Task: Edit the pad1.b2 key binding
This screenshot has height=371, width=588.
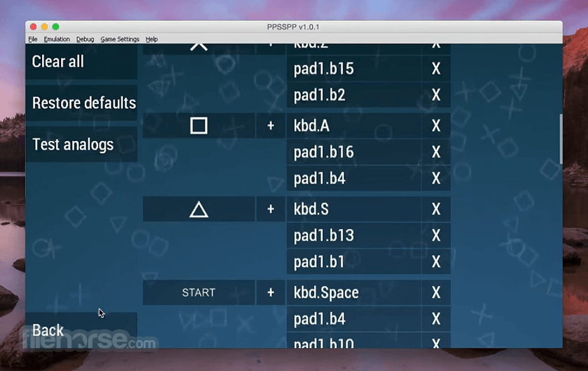Action: (x=354, y=95)
